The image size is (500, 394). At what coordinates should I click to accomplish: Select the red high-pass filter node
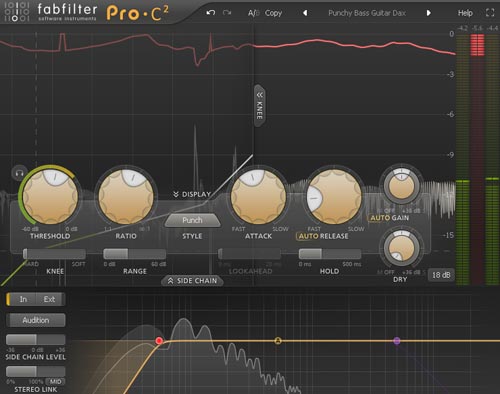tap(159, 341)
